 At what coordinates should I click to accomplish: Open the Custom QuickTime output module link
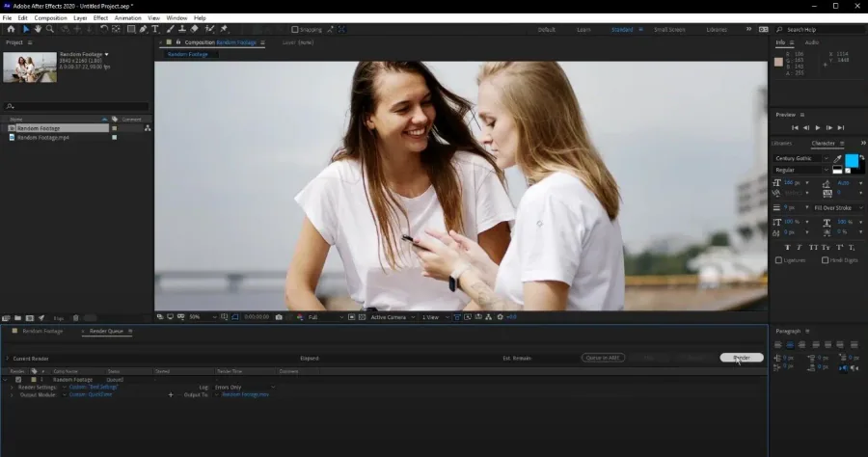(x=91, y=395)
